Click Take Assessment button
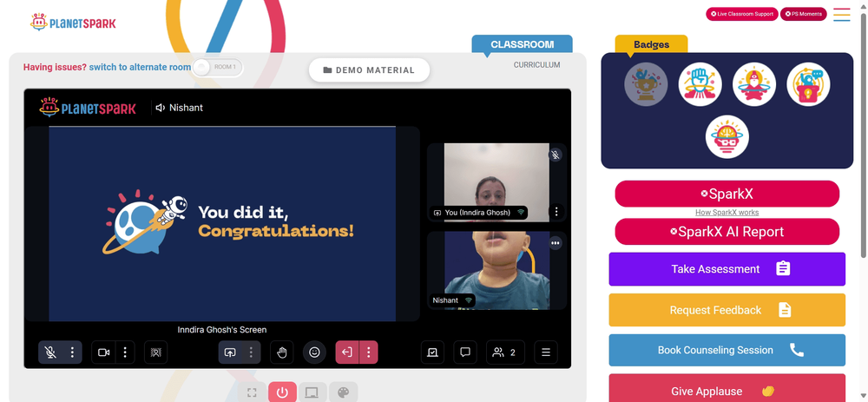 [x=727, y=269]
